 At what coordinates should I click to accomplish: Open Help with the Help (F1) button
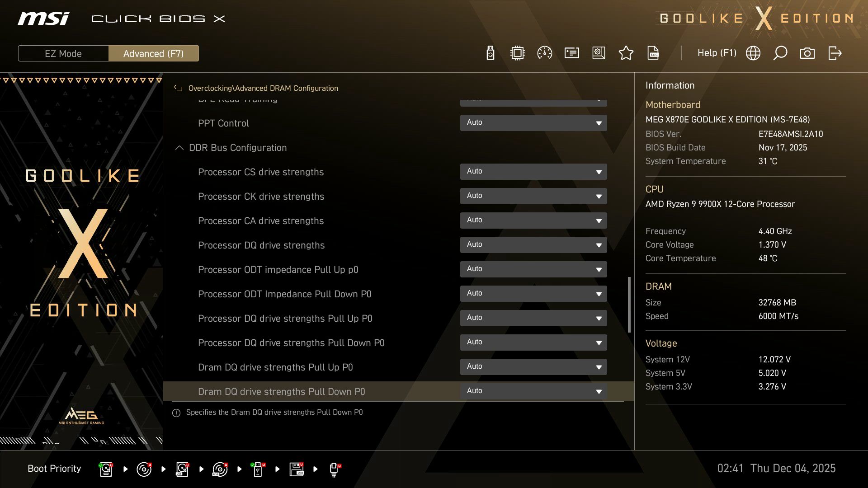(717, 53)
